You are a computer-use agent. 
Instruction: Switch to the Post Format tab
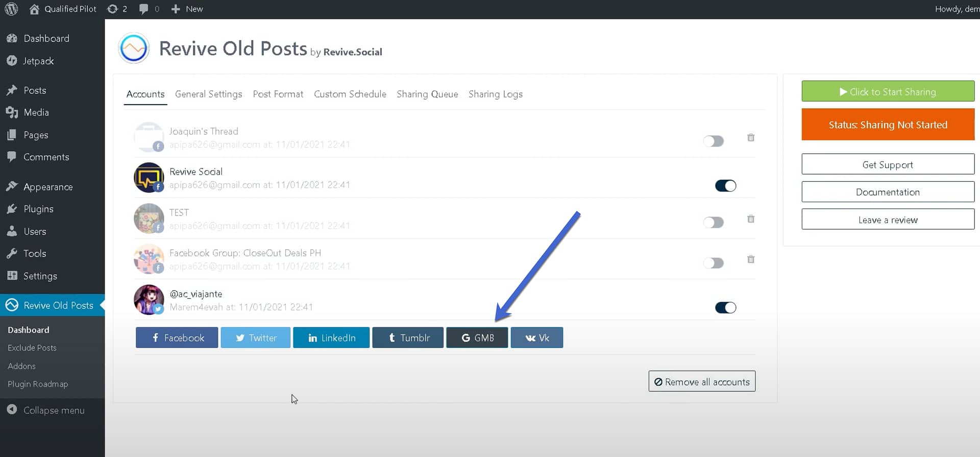pos(278,94)
